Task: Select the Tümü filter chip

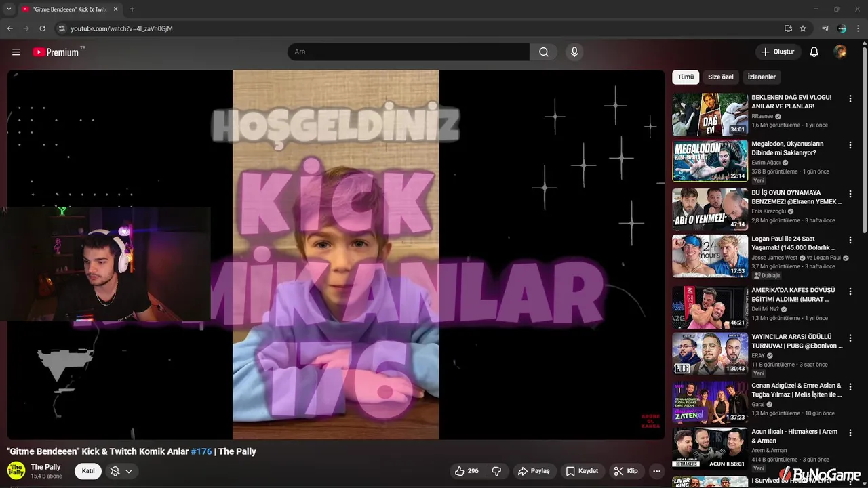Action: pyautogui.click(x=686, y=77)
